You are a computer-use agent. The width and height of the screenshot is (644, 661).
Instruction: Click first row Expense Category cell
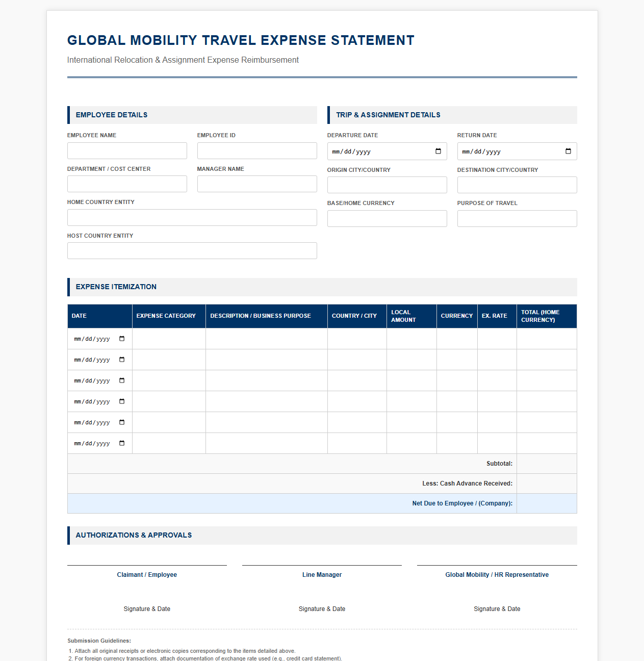click(169, 339)
